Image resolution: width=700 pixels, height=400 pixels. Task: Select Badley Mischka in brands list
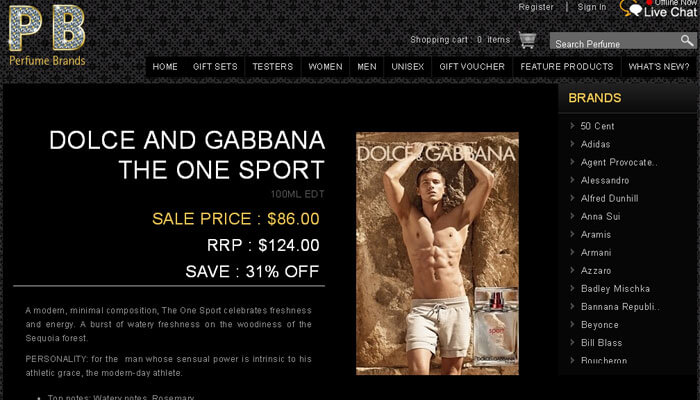pyautogui.click(x=615, y=289)
